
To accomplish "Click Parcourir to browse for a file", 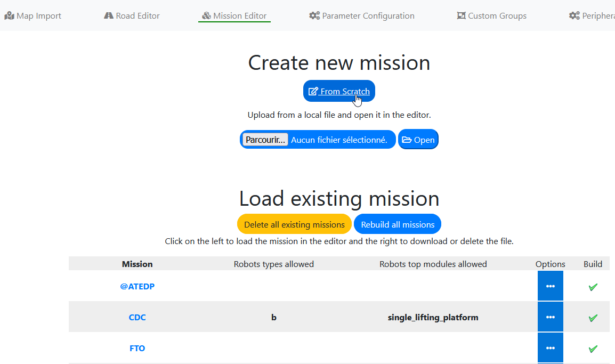I will (x=265, y=140).
